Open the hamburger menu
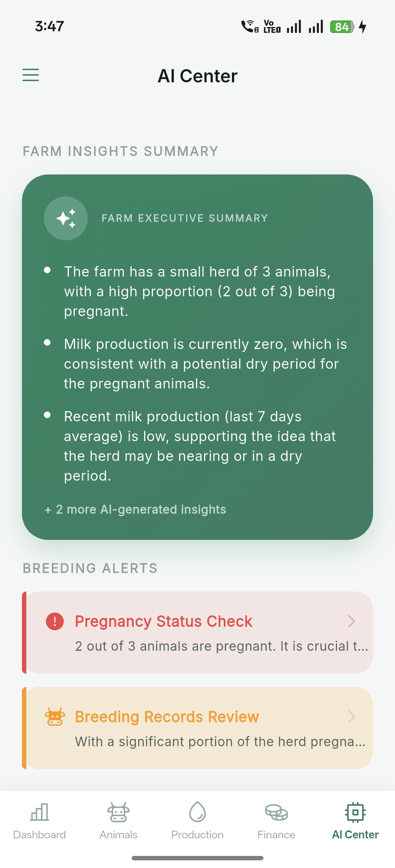This screenshot has width=395, height=868. click(x=31, y=75)
